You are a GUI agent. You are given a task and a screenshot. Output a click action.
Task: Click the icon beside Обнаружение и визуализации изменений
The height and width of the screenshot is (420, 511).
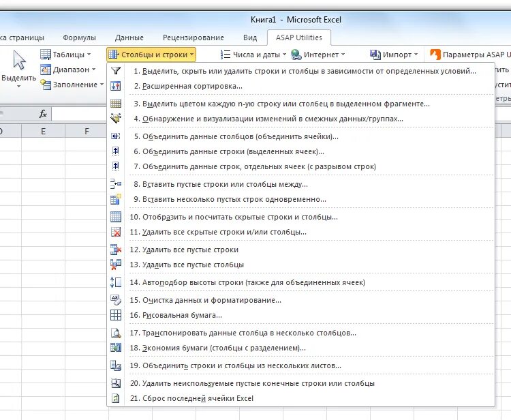coord(116,119)
